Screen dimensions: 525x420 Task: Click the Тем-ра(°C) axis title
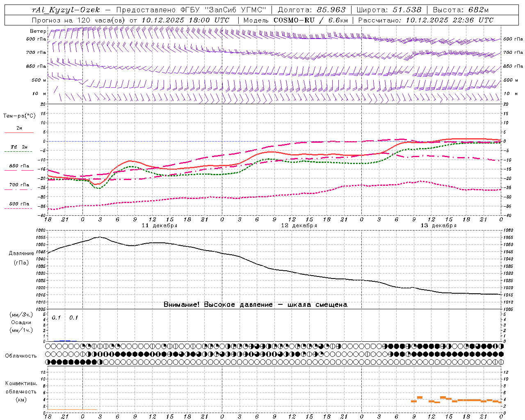pos(19,116)
